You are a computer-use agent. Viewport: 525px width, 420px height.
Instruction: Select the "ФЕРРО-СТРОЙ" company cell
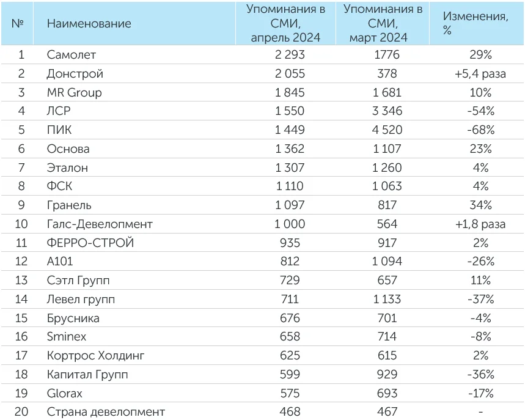coord(90,243)
